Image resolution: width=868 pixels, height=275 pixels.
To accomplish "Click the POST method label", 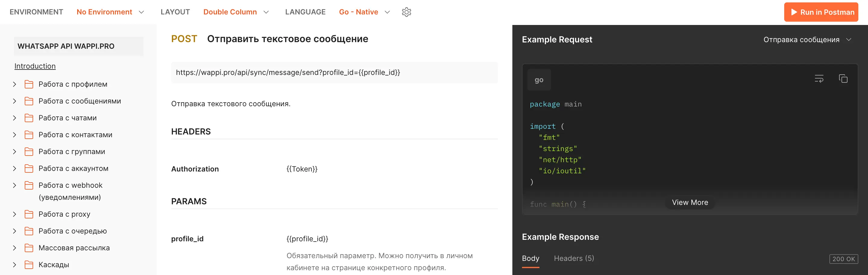I will (x=184, y=39).
